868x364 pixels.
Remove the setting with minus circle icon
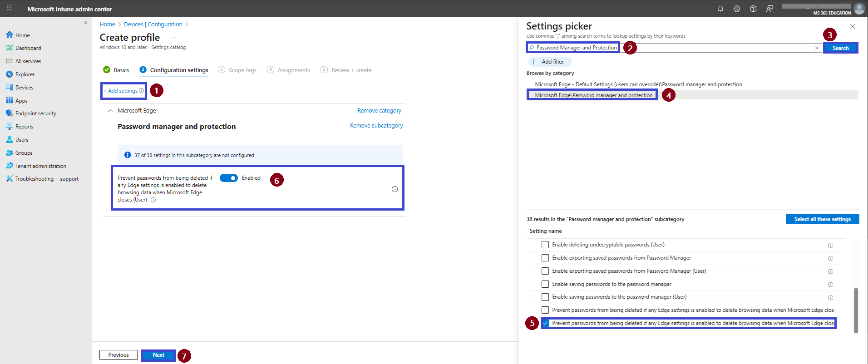point(395,189)
